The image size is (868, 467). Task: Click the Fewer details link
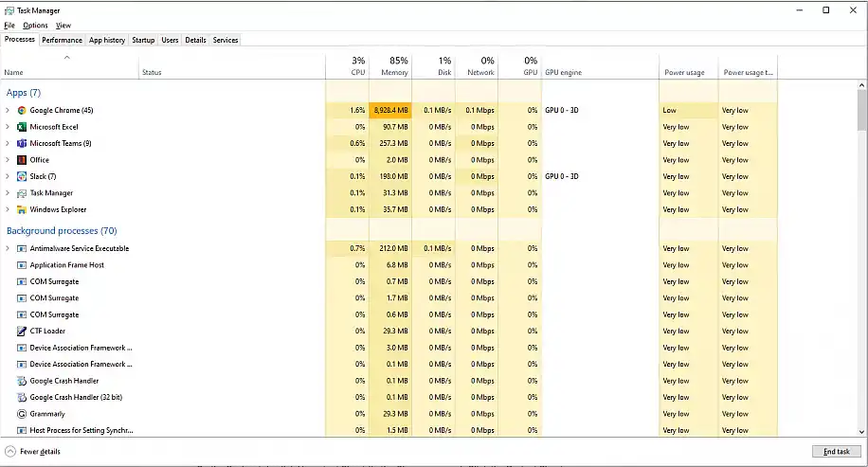40,452
